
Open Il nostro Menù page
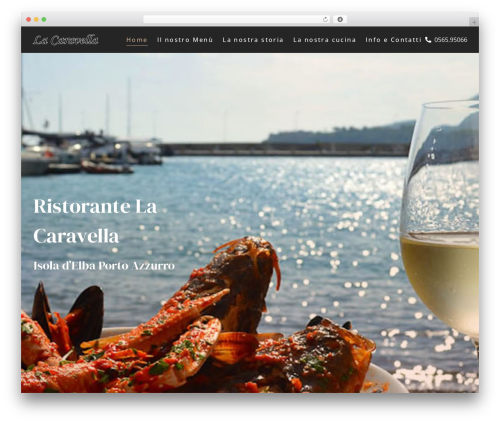(185, 40)
